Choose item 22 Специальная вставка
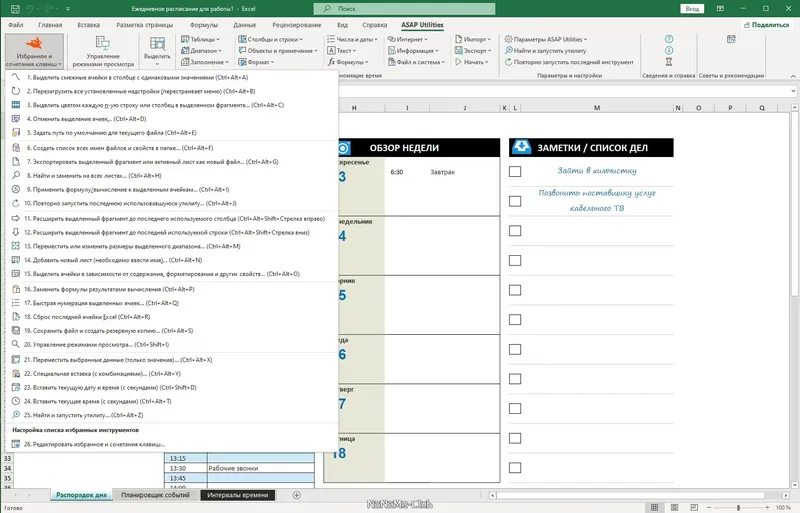The image size is (800, 513). pyautogui.click(x=171, y=373)
